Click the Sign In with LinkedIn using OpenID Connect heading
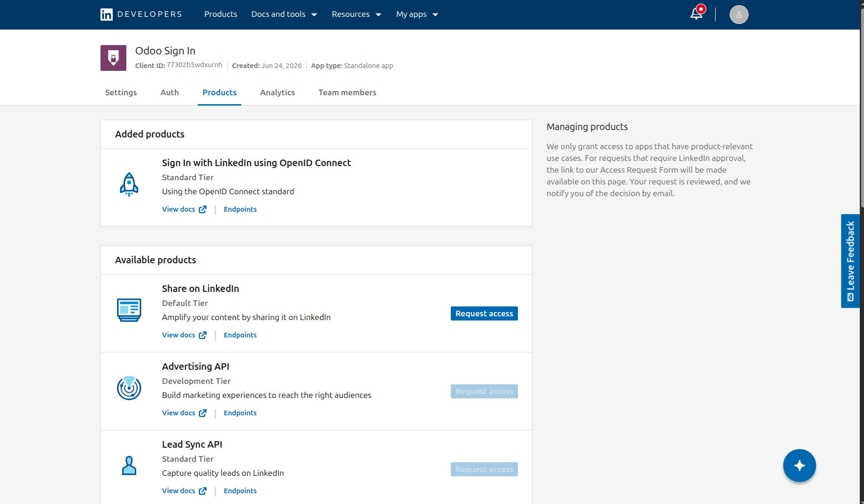This screenshot has height=504, width=864. (256, 163)
